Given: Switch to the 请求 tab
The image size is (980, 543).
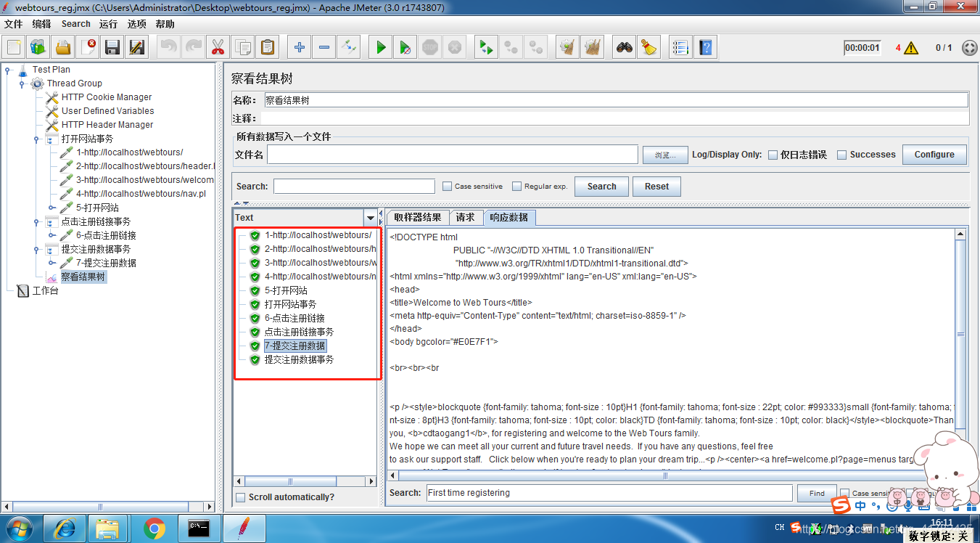Looking at the screenshot, I should pos(466,217).
